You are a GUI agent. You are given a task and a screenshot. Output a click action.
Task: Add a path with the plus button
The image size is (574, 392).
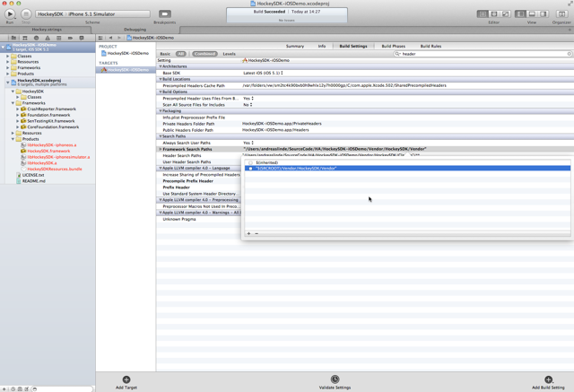pos(248,233)
